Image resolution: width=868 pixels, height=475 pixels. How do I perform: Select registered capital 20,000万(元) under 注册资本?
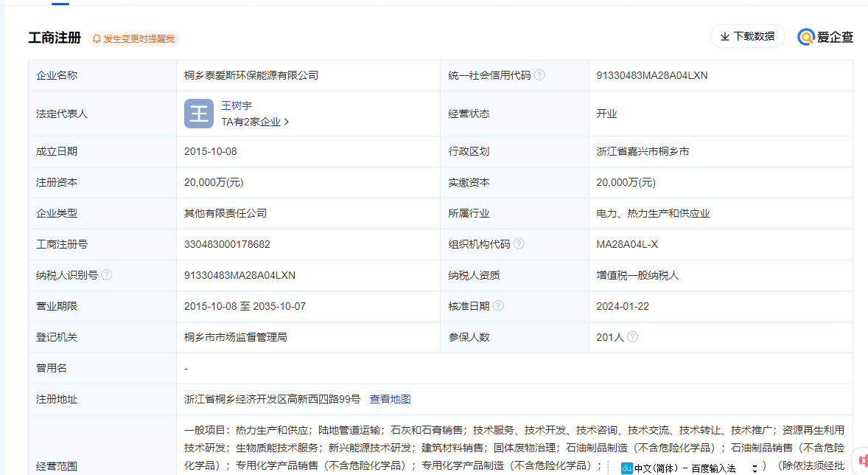click(214, 182)
